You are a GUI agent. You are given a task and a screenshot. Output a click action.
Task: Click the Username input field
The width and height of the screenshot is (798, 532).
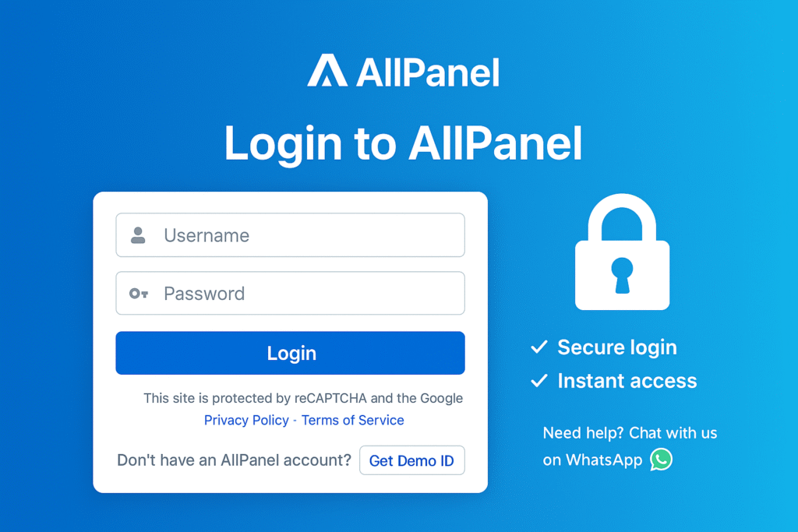[290, 234]
